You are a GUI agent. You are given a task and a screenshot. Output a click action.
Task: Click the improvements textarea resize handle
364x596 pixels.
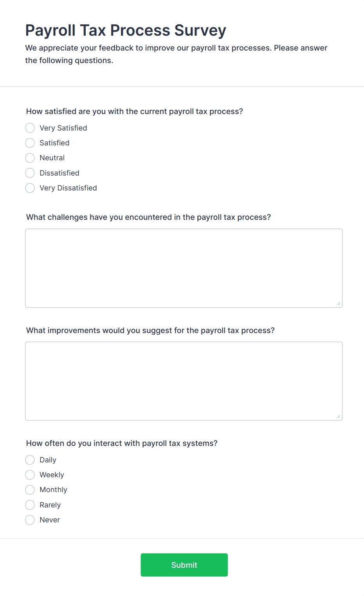339,417
